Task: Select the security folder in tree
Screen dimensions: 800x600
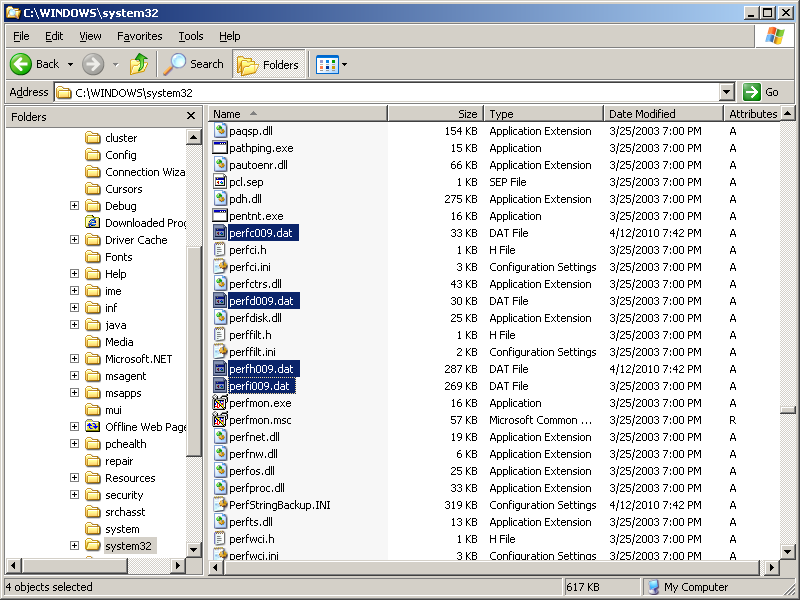Action: click(x=124, y=495)
